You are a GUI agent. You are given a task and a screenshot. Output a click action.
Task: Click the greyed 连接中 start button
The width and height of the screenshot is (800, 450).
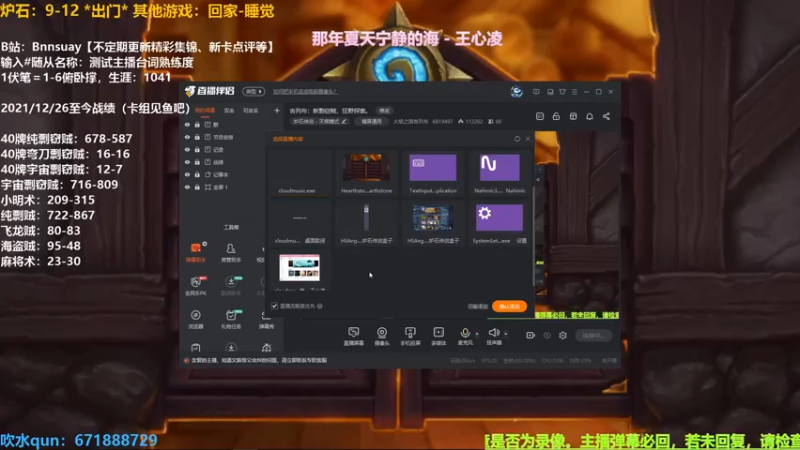pos(593,335)
